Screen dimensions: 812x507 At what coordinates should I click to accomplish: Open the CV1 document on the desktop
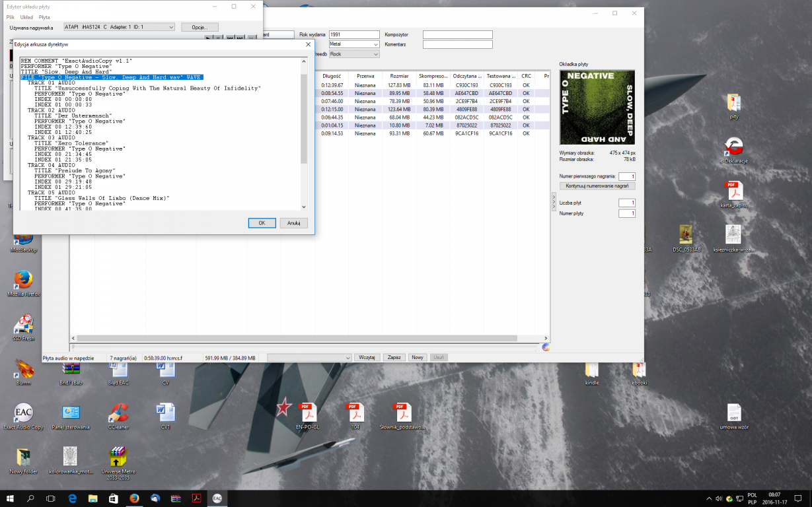pyautogui.click(x=165, y=417)
